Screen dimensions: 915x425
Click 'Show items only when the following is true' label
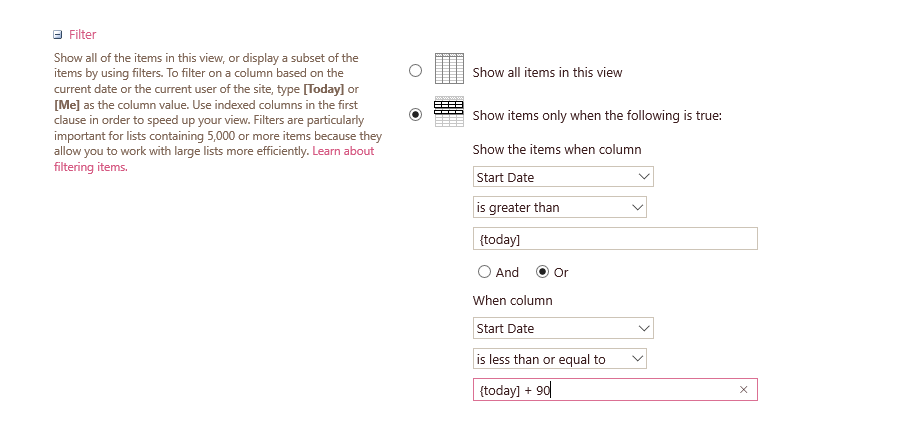[x=596, y=115]
